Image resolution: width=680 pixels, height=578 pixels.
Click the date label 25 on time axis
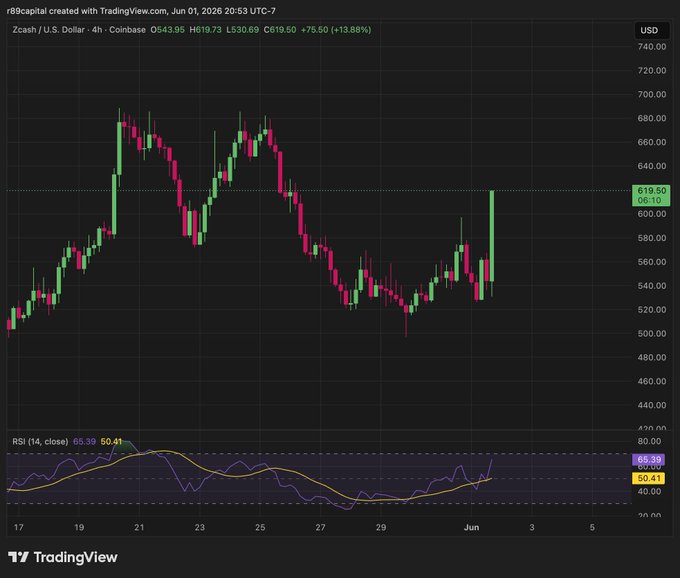point(260,527)
